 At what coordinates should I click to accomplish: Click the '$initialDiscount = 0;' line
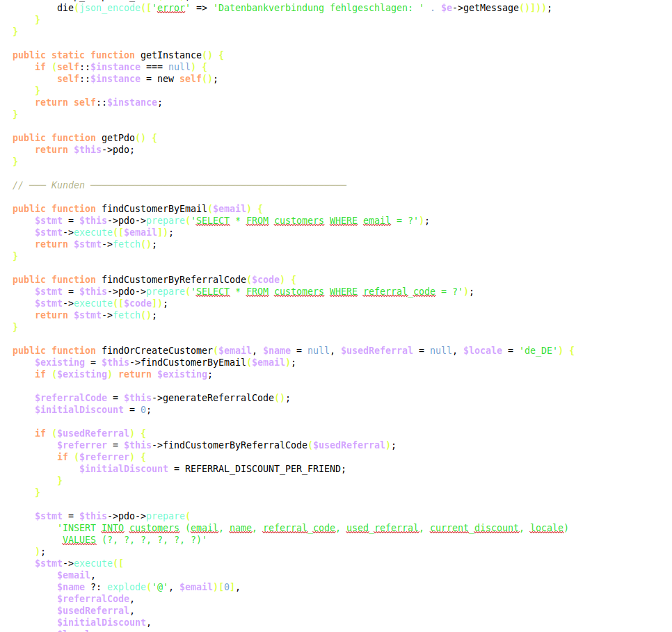pos(93,410)
